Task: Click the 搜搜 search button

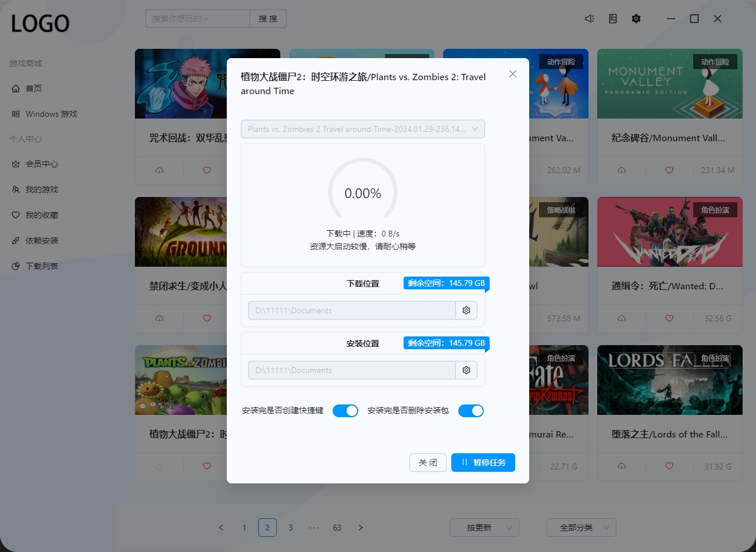Action: click(268, 19)
